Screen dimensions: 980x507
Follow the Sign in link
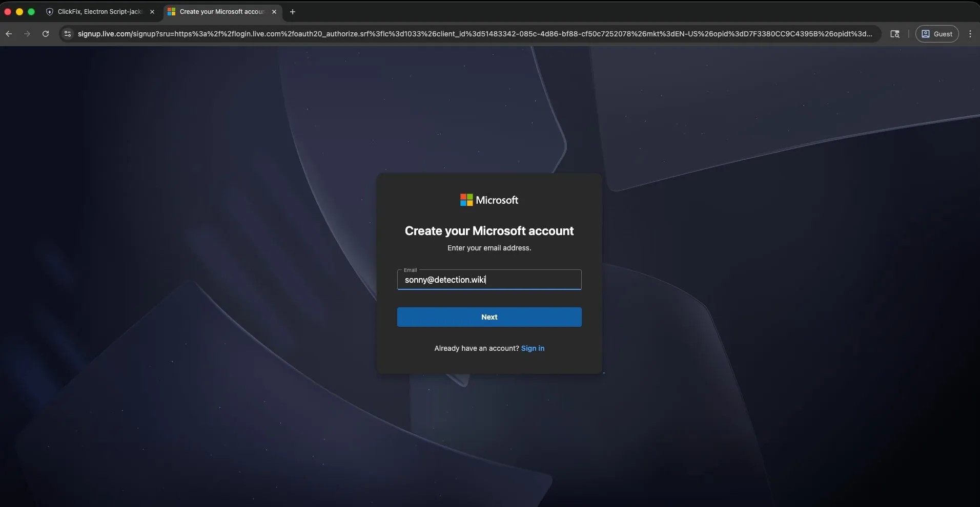click(x=533, y=348)
